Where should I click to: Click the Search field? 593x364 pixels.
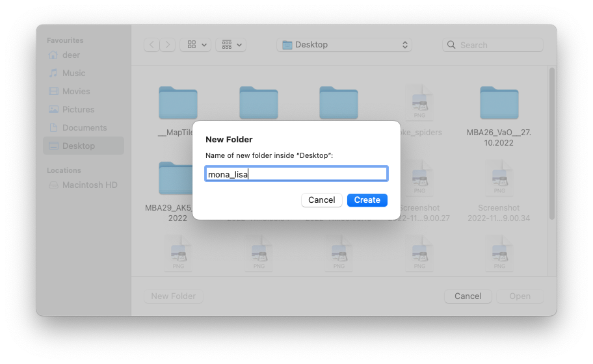[x=493, y=45]
